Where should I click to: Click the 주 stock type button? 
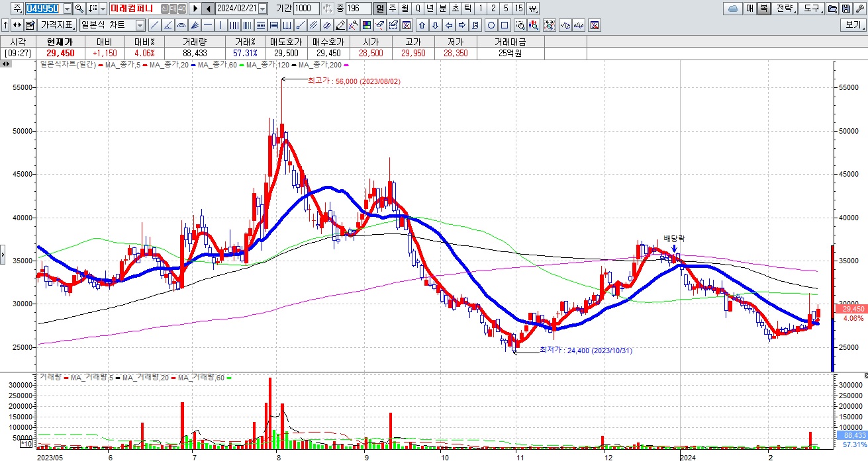[x=17, y=9]
